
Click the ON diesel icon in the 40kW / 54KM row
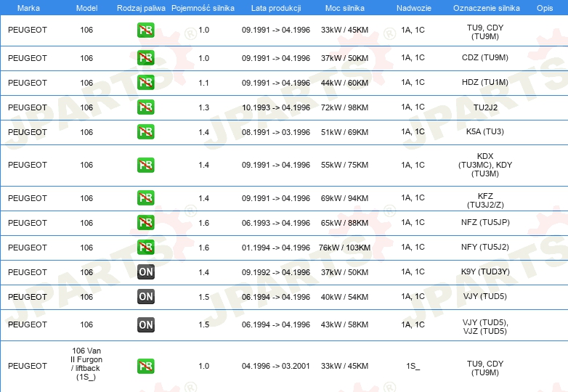(145, 296)
